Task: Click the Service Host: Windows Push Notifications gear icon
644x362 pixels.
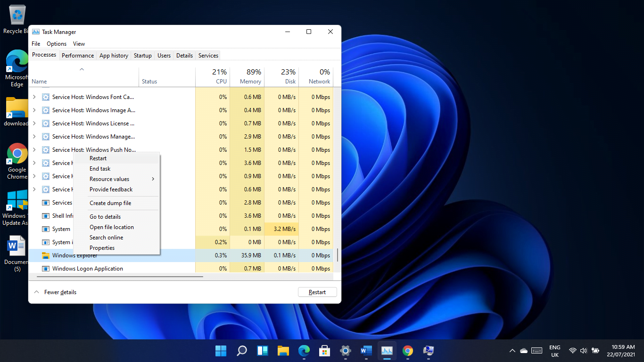Action: 45,149
